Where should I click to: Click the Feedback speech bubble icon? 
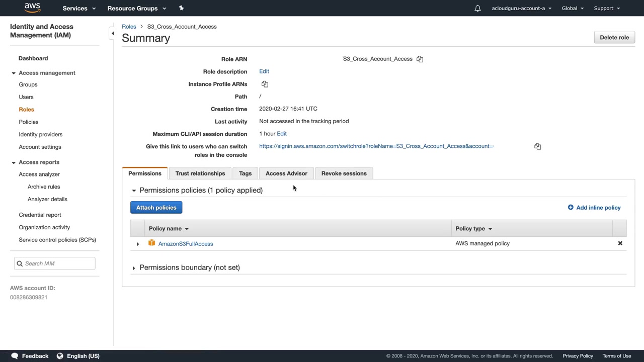(x=15, y=356)
